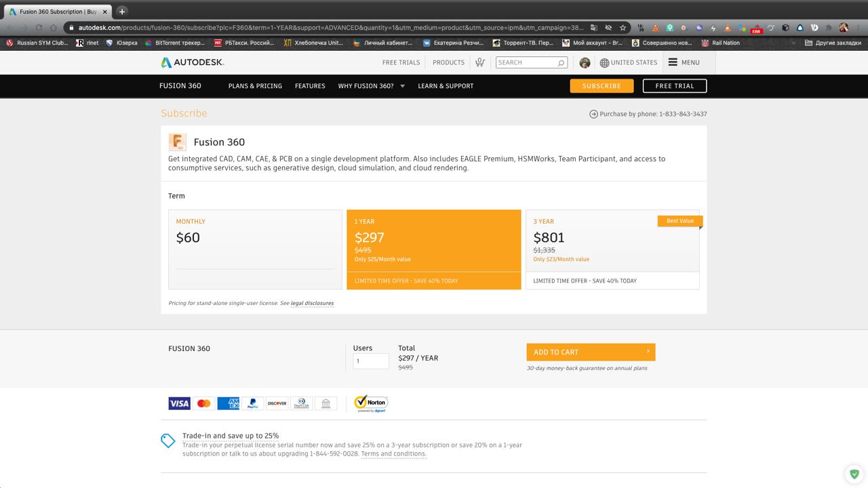Screen dimensions: 868x488
Task: Open the shopping cart icon
Action: click(479, 62)
